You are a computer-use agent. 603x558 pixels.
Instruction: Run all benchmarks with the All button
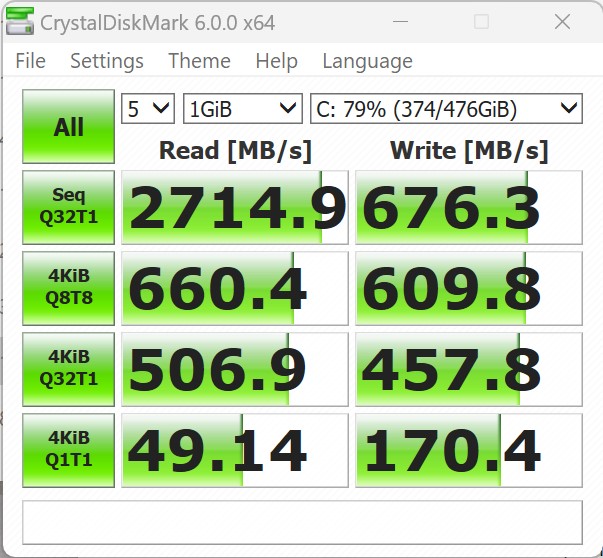(68, 127)
